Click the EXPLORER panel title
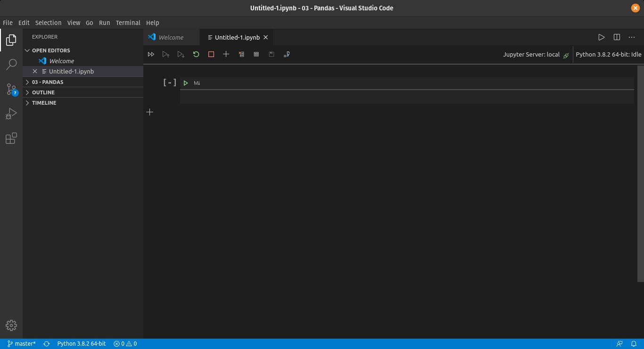Viewport: 644px width, 349px height. click(x=45, y=37)
